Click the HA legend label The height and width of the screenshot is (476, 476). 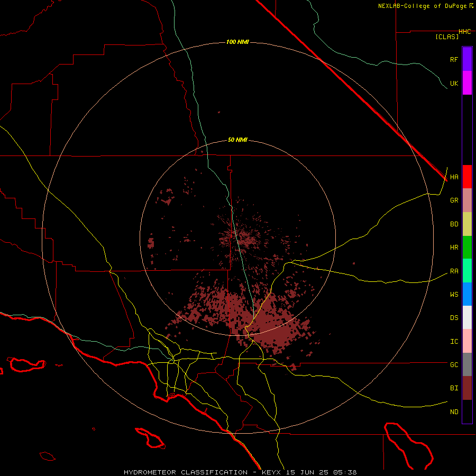point(454,177)
